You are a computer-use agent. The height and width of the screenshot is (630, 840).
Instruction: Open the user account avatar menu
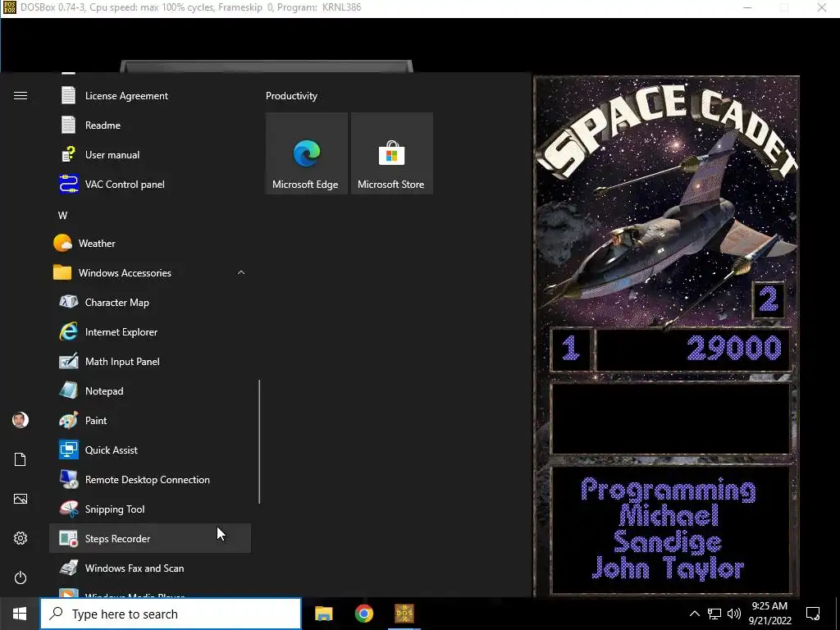click(21, 420)
